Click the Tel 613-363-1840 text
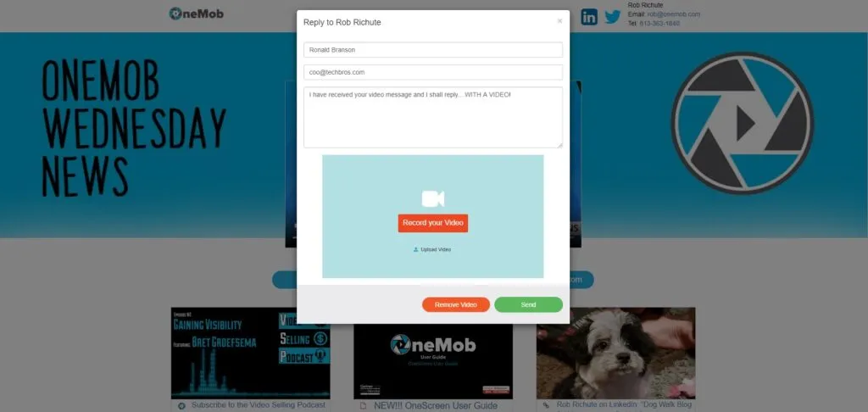The height and width of the screenshot is (412, 868). [654, 23]
